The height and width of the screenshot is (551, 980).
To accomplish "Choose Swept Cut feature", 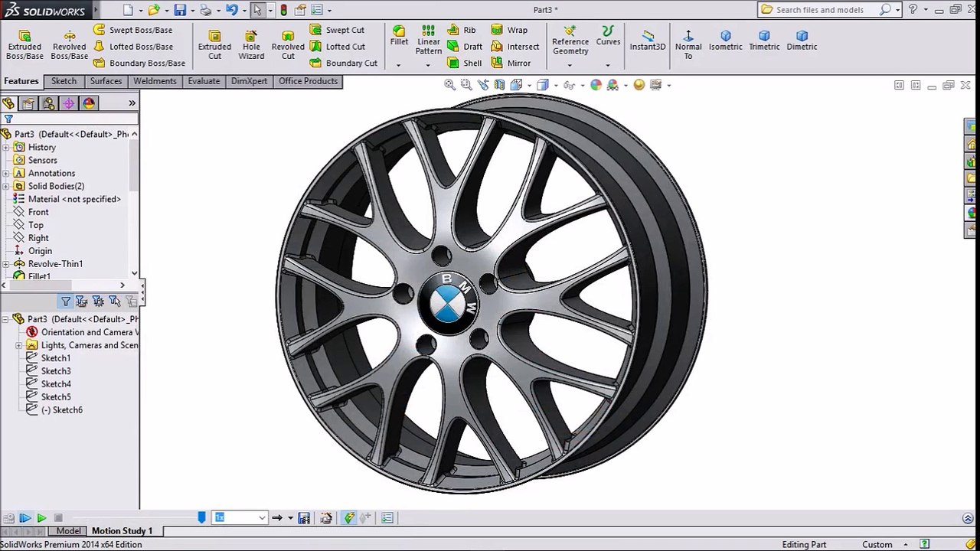I will point(337,30).
